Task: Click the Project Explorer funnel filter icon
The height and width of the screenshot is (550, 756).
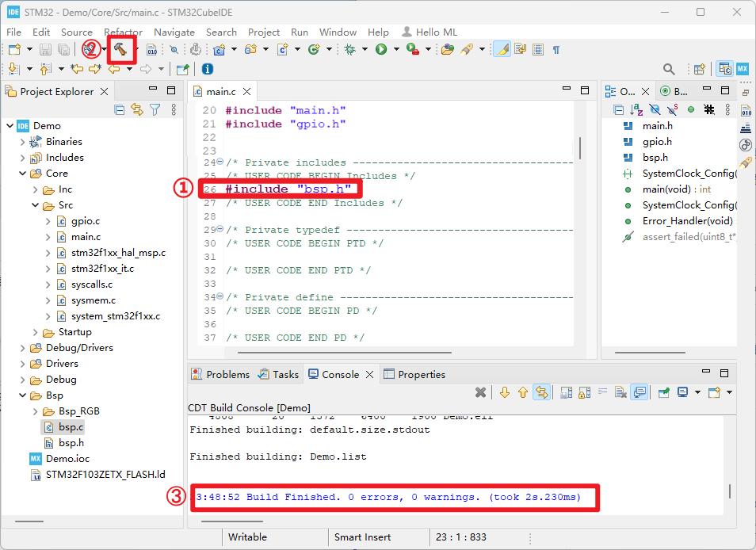Action: pos(155,110)
